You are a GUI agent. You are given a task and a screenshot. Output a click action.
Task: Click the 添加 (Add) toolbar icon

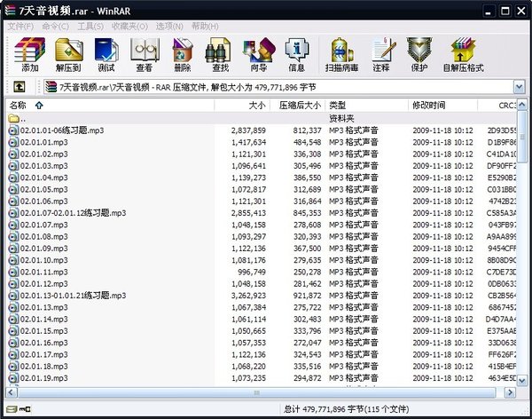click(x=30, y=54)
